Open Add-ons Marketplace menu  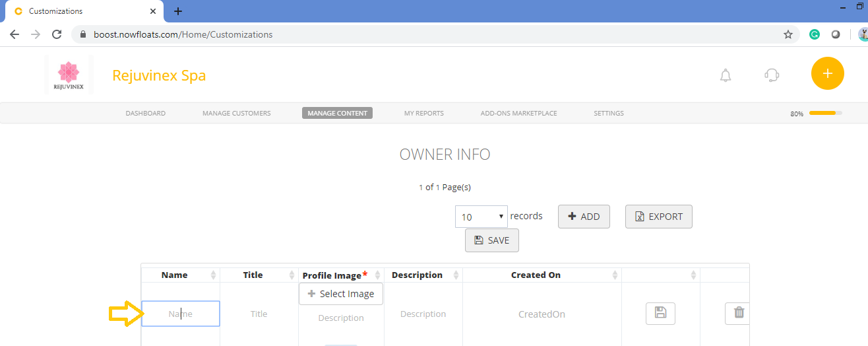(x=519, y=113)
